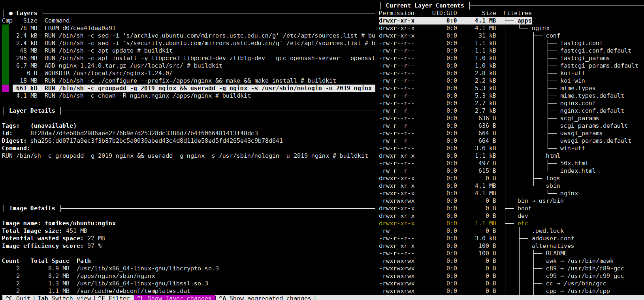Viewport: 644px width, 300px height.
Task: Select .pwd.lock in the filetree
Action: (548, 231)
